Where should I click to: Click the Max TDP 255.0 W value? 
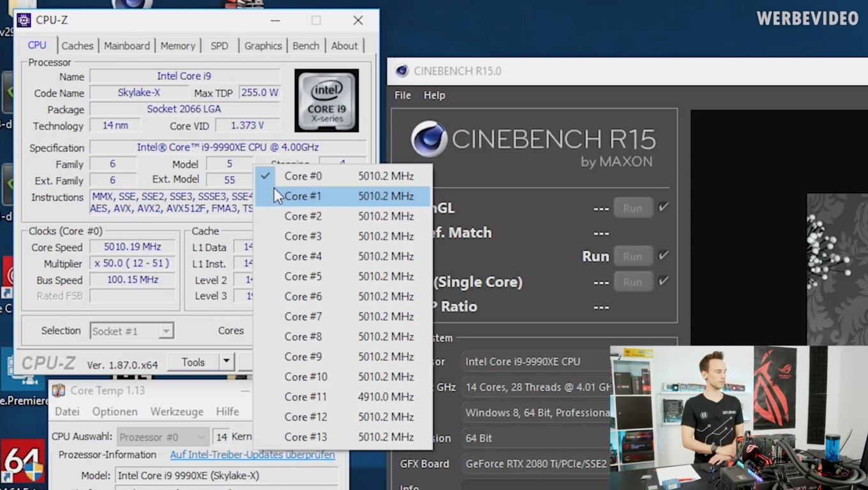259,93
